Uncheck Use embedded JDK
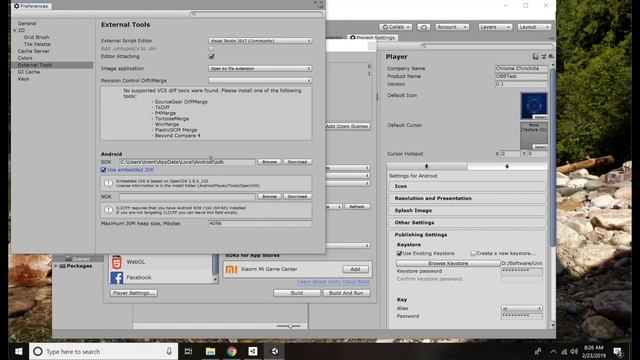Viewport: 640px width, 360px height. [103, 170]
